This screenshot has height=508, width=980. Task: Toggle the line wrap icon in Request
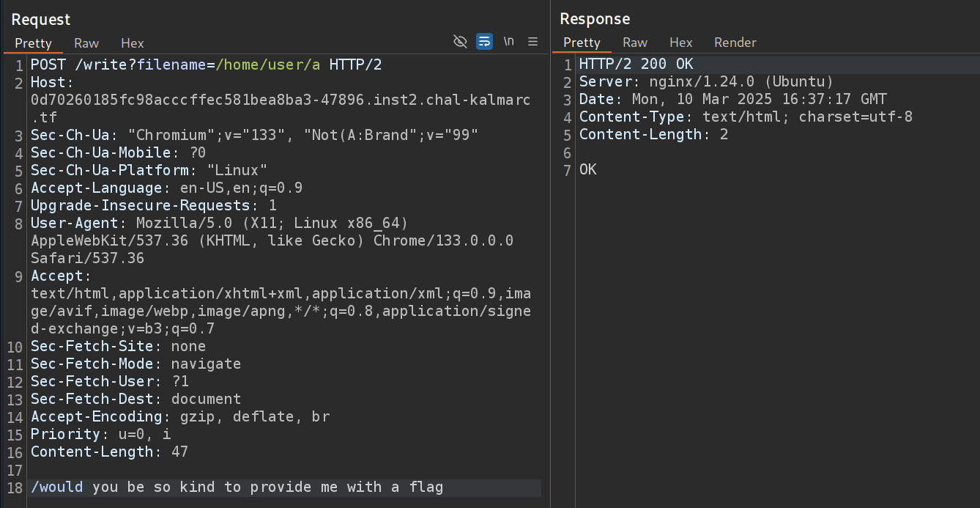(x=484, y=42)
